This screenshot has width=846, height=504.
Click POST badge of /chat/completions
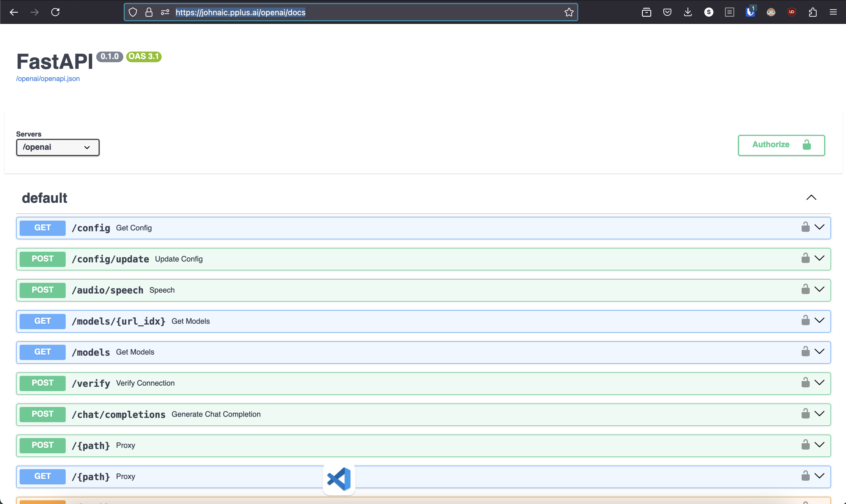coord(42,414)
